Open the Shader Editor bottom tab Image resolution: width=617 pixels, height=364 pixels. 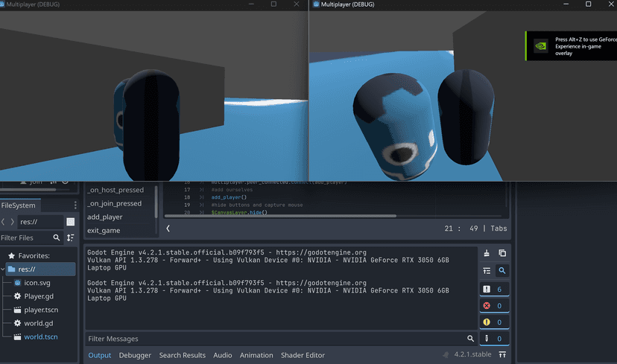click(303, 355)
